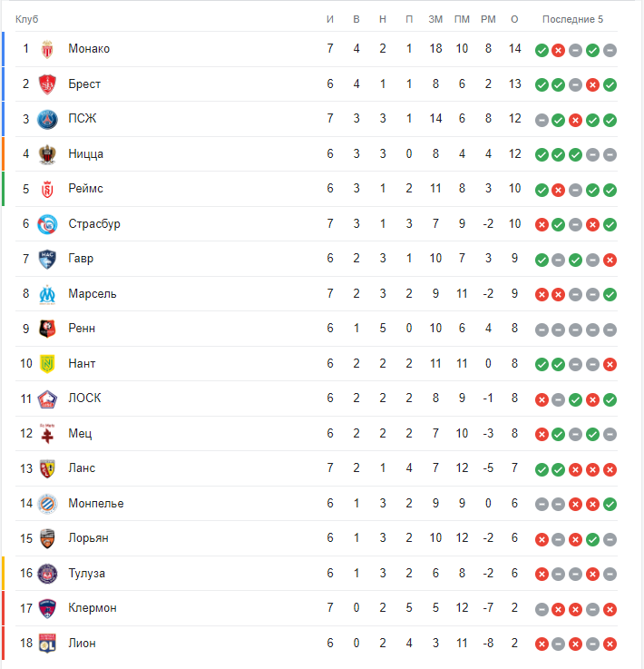The height and width of the screenshot is (669, 644).
Task: Click the Lyon OL crest icon
Action: (x=47, y=644)
